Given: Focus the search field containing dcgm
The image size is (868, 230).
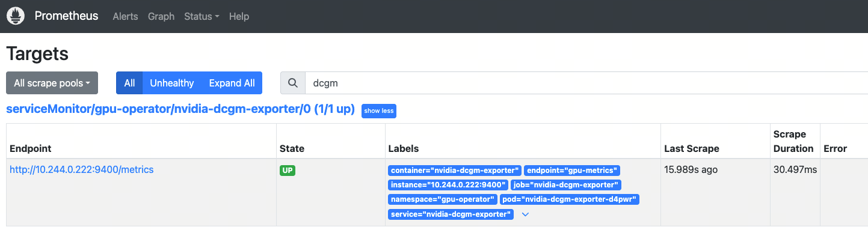Looking at the screenshot, I should tap(586, 83).
